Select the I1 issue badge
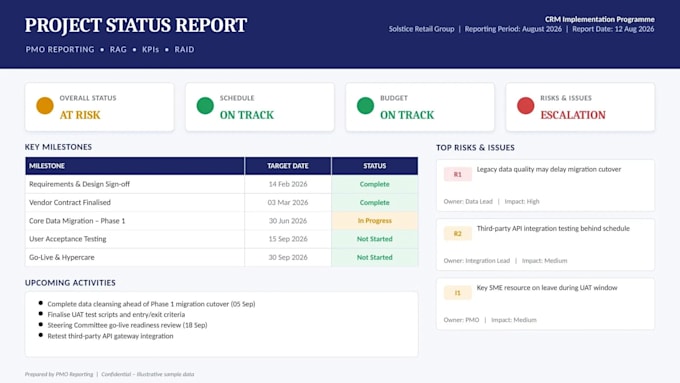The width and height of the screenshot is (680, 383). tap(458, 293)
